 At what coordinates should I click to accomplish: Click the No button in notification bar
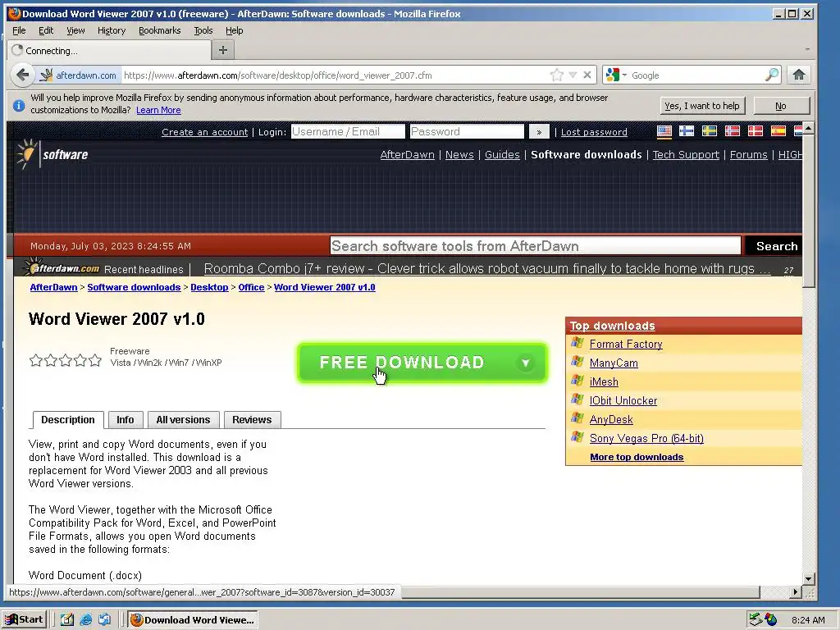point(781,106)
